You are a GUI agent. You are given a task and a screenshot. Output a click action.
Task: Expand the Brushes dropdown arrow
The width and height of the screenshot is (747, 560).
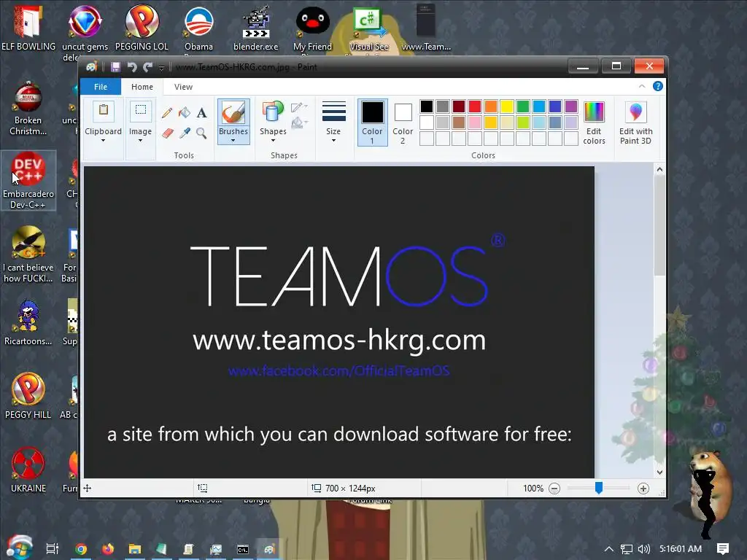(x=233, y=141)
